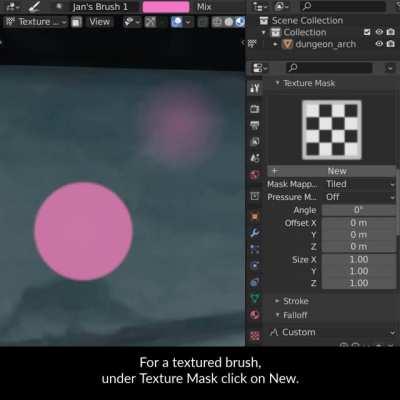Image resolution: width=400 pixels, height=400 pixels.
Task: Click the Offset Z value field
Action: point(359,247)
